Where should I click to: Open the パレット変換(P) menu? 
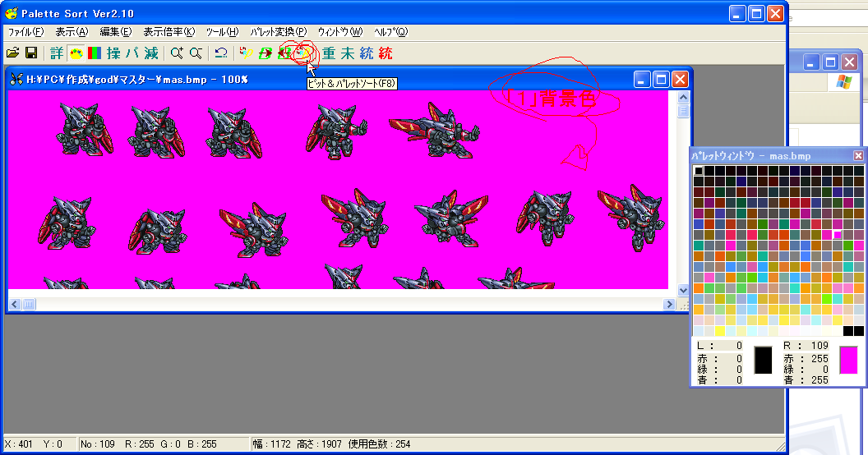click(278, 32)
